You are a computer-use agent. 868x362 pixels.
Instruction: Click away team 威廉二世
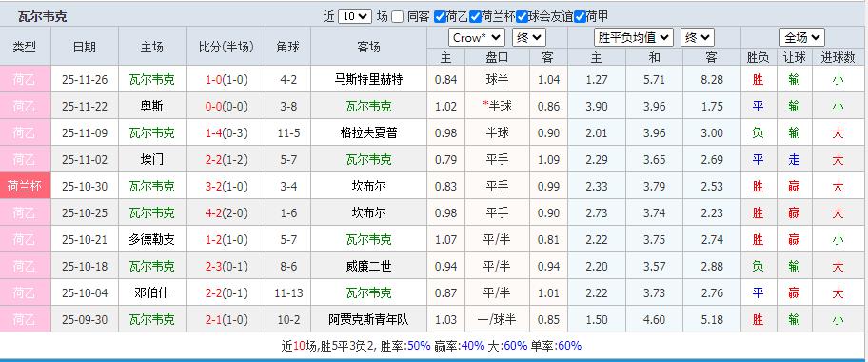pos(368,266)
